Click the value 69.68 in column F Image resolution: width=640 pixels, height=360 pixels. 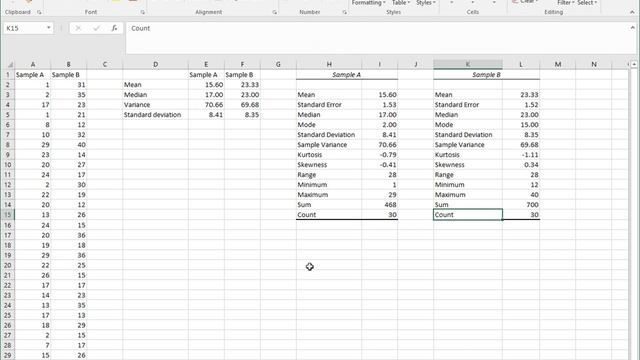242,104
